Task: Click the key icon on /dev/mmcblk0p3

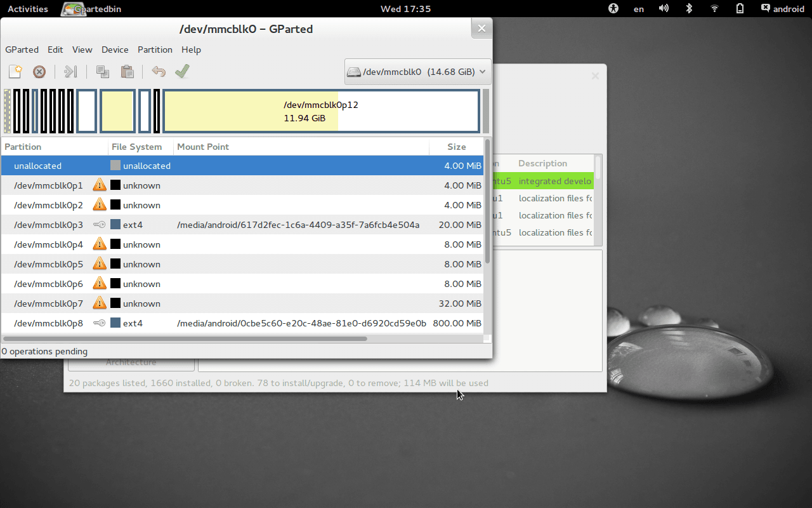Action: (100, 225)
